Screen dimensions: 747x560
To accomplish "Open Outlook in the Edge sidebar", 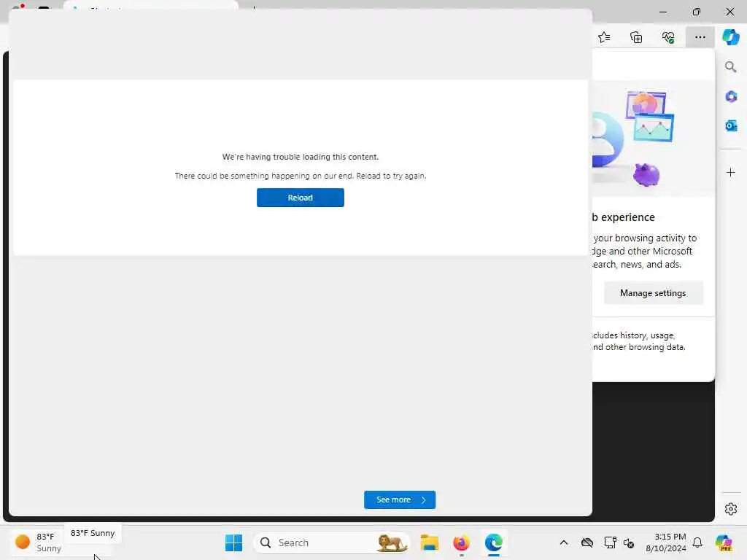I will [731, 125].
